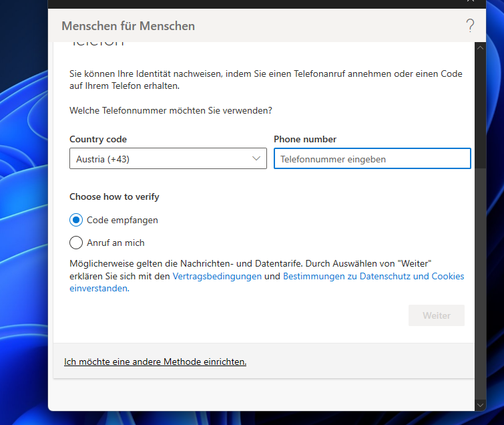Focus the Telefonnummer eingeben input field
The height and width of the screenshot is (425, 504).
tap(372, 159)
